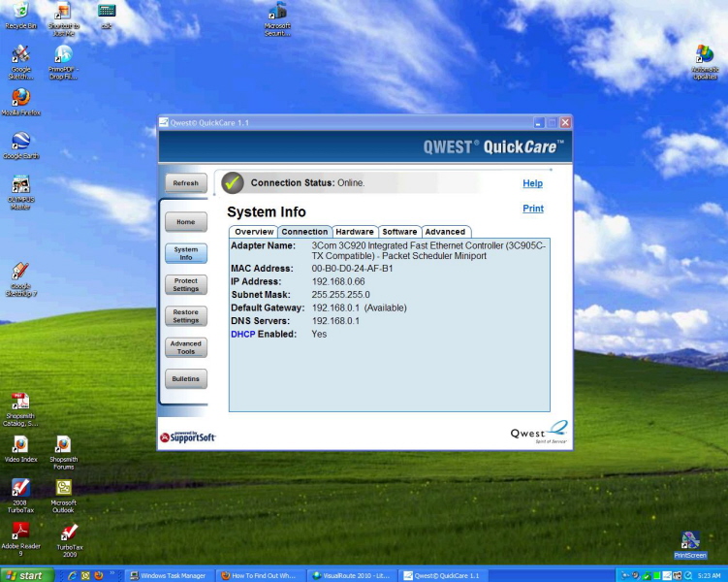
Task: Open Advanced Tools
Action: (186, 347)
